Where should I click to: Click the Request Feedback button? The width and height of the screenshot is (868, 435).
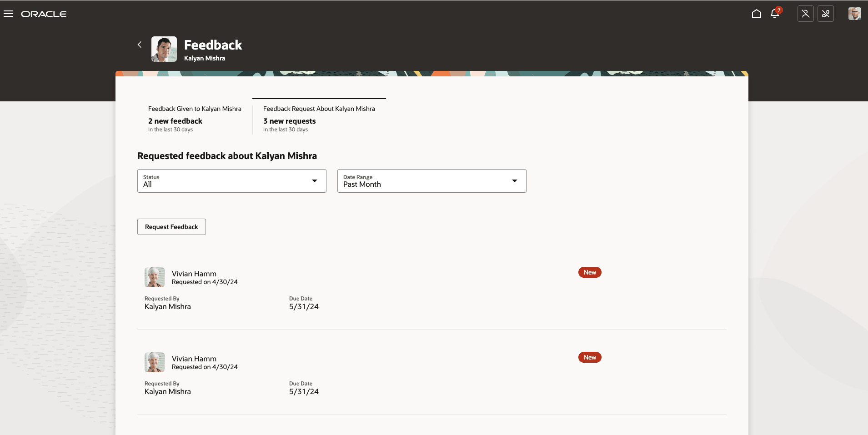[x=171, y=226]
